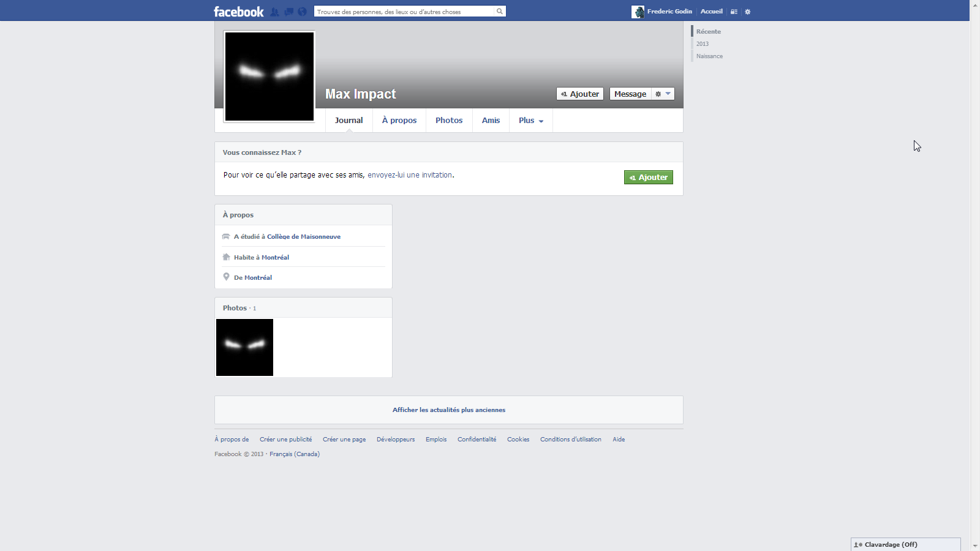Open privacy shortcuts icon in top bar
Viewport: 980px width, 551px height.
734,12
